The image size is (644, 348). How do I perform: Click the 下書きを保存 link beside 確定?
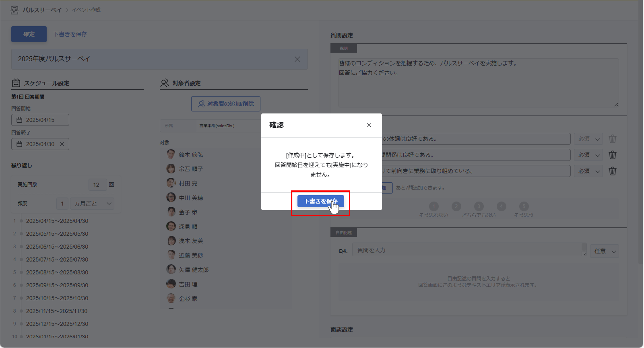point(70,34)
